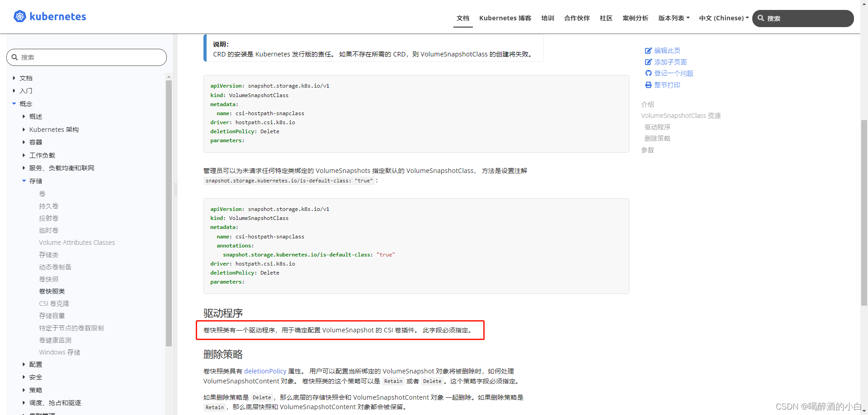Click the 驱动程序 section heading
This screenshot has height=415, width=868.
223,313
